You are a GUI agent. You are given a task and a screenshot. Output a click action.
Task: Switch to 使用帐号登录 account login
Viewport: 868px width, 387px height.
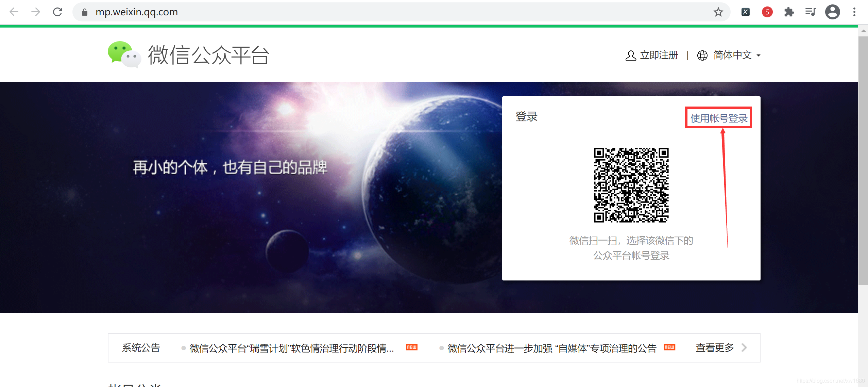(x=719, y=118)
